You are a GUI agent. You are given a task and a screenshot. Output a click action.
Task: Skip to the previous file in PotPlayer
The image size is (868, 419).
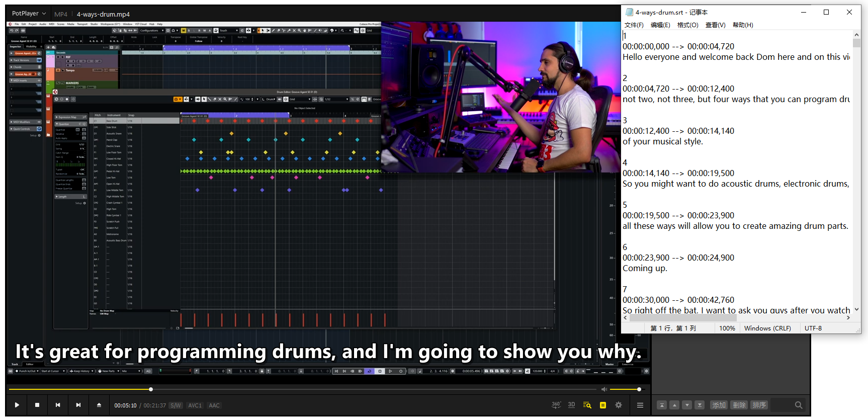(x=58, y=405)
